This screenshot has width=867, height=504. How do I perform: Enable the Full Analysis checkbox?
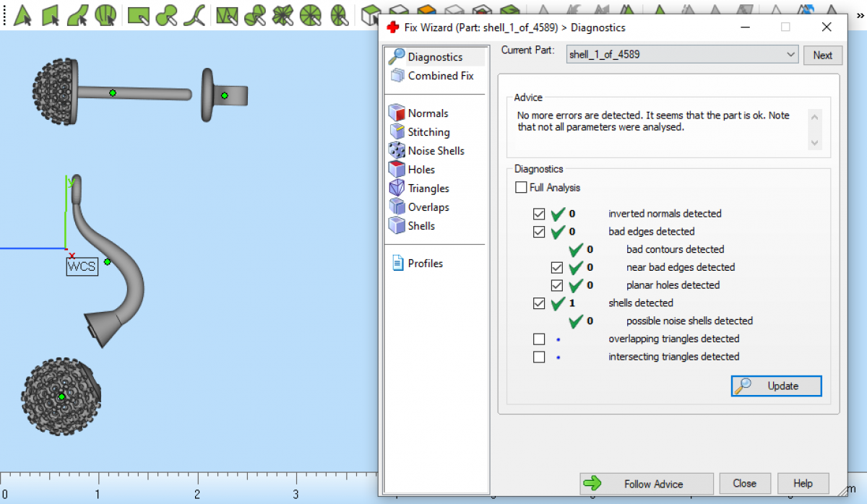(x=521, y=188)
